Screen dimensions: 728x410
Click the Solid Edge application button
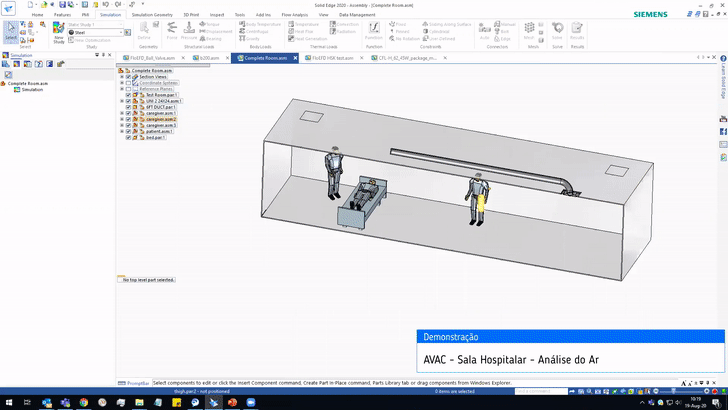(x=8, y=8)
